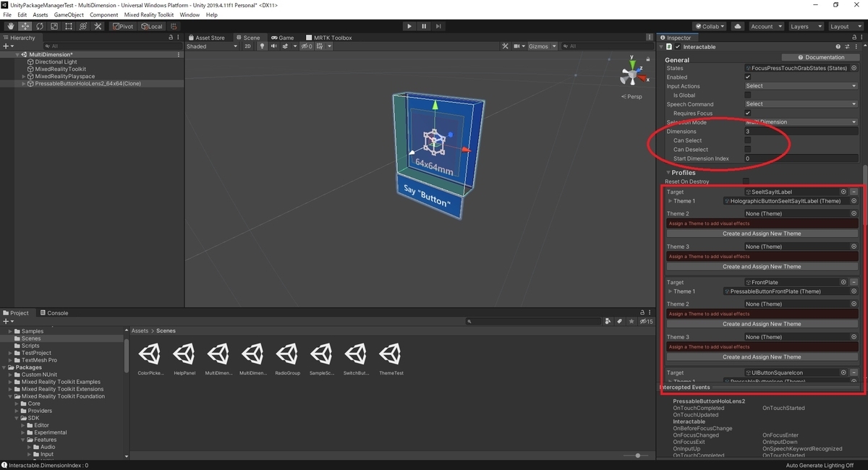Image resolution: width=868 pixels, height=470 pixels.
Task: Switch to the MRTK Toolbox tab
Action: pos(328,38)
